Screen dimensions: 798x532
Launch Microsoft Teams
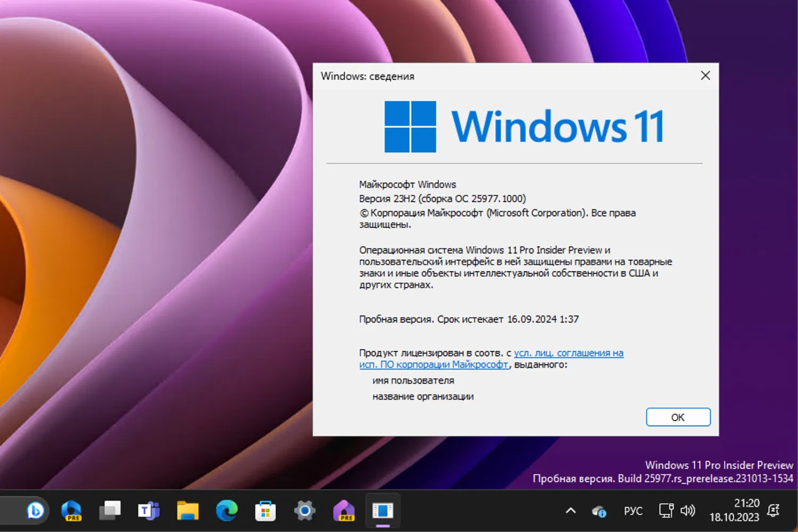point(149,510)
